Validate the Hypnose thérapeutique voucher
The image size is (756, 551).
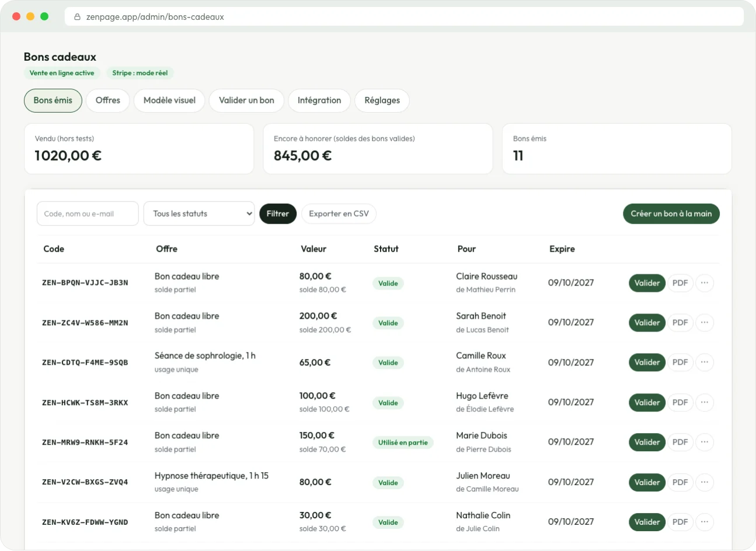pos(647,483)
